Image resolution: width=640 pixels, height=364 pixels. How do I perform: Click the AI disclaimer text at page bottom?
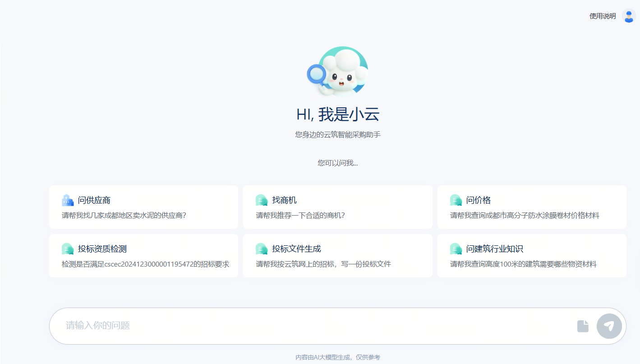[x=337, y=357]
